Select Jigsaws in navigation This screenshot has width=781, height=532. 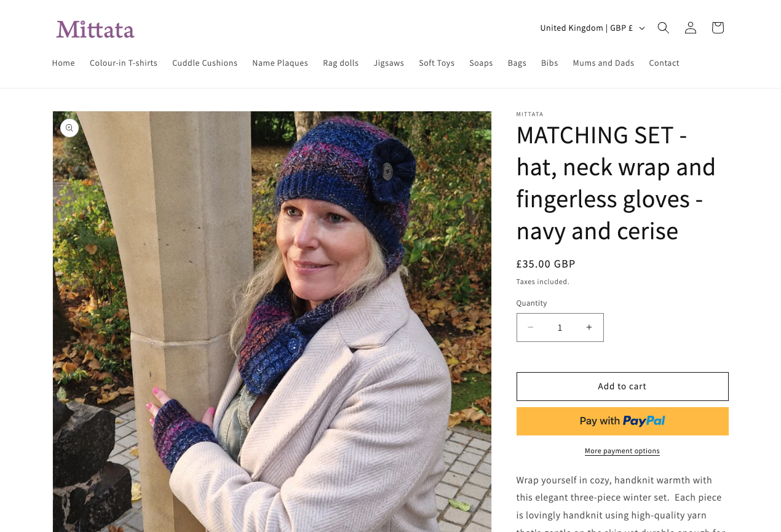389,63
